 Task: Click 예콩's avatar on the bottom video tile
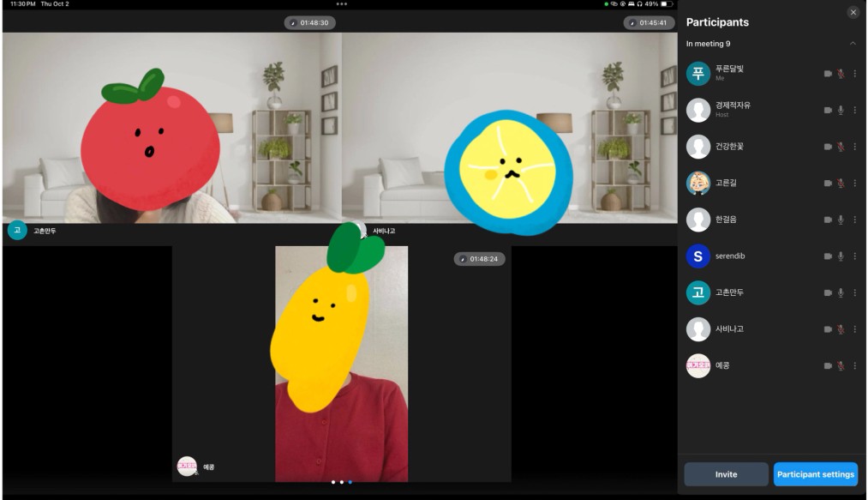pos(187,467)
